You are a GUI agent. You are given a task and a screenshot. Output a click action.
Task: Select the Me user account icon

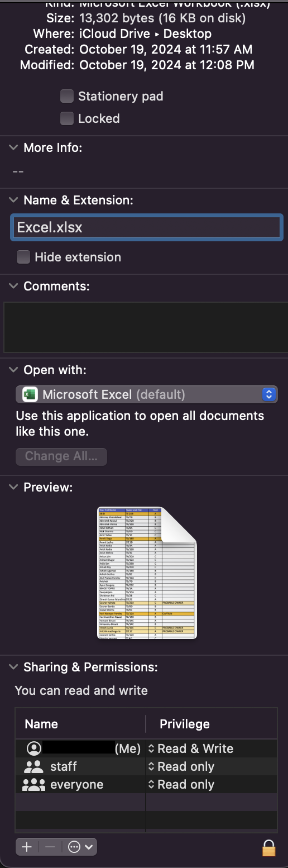[x=35, y=748]
